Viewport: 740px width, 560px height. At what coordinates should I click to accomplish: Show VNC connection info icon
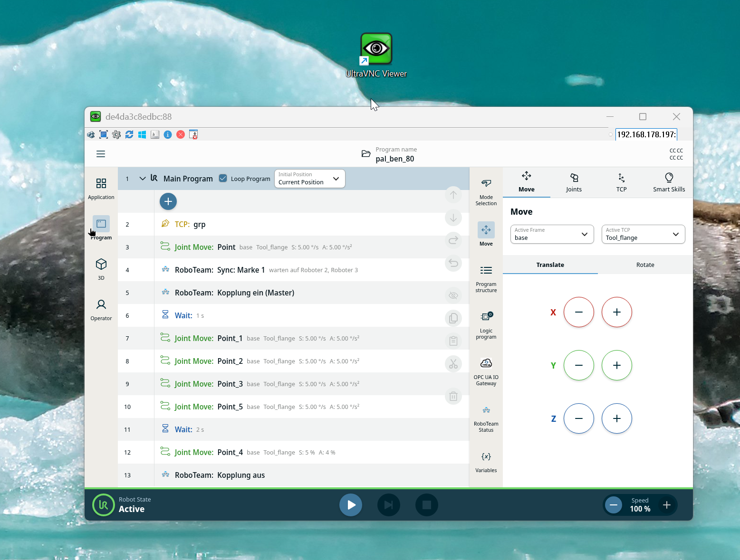[x=168, y=134]
